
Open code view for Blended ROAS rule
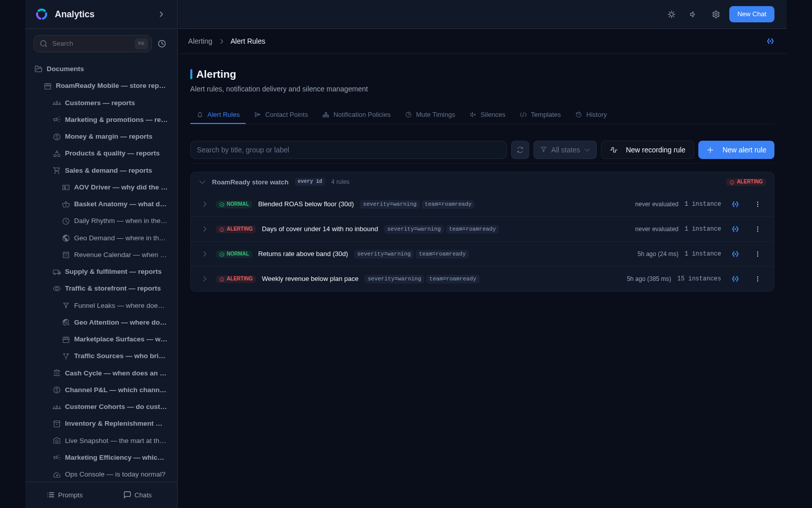(x=735, y=204)
